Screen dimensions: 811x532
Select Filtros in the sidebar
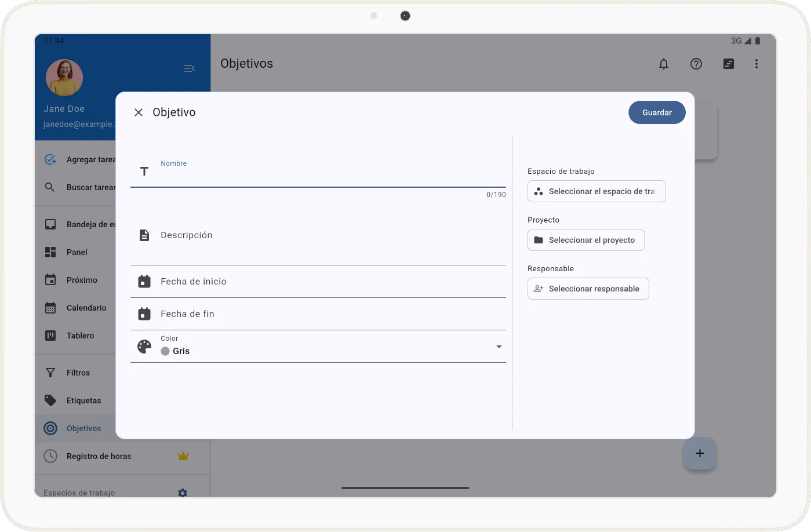[x=78, y=373]
